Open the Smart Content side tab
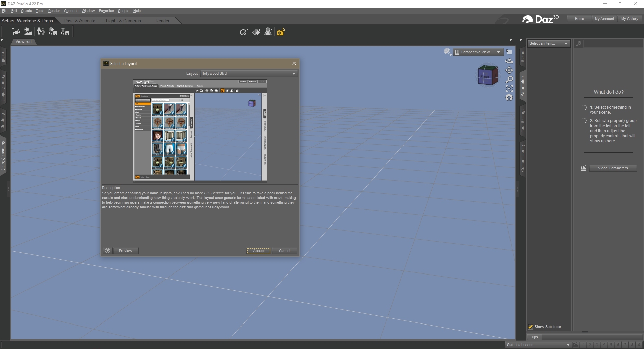Image resolution: width=644 pixels, height=349 pixels. [3, 88]
